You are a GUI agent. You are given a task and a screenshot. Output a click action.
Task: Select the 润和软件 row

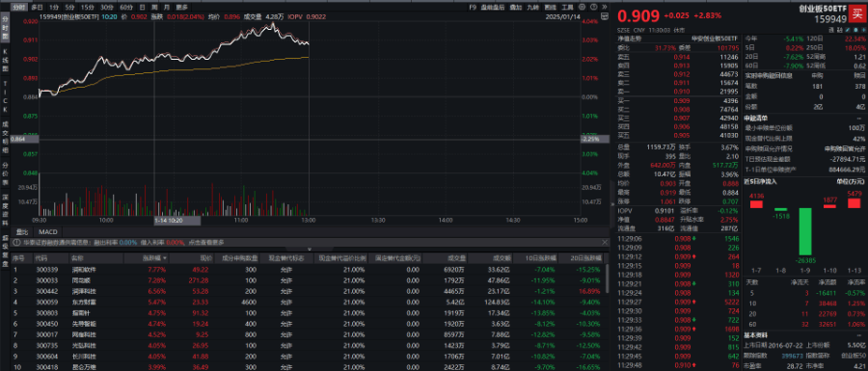(x=308, y=269)
